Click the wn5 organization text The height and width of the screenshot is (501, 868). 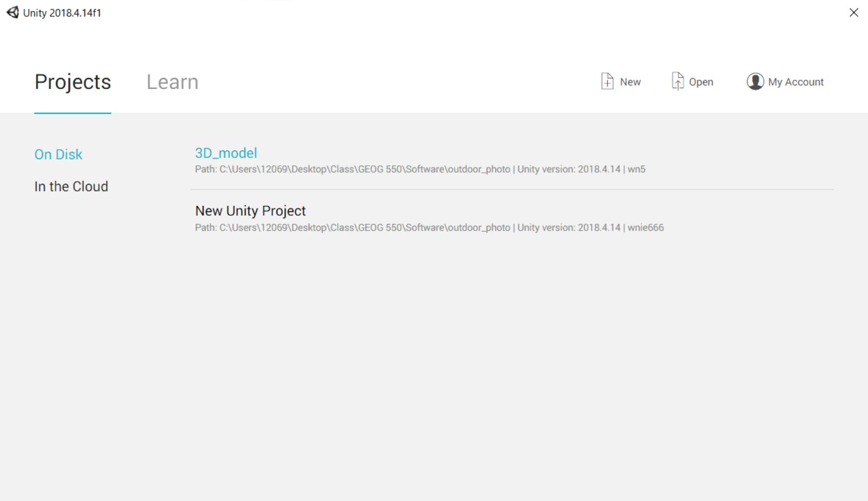[x=637, y=169]
